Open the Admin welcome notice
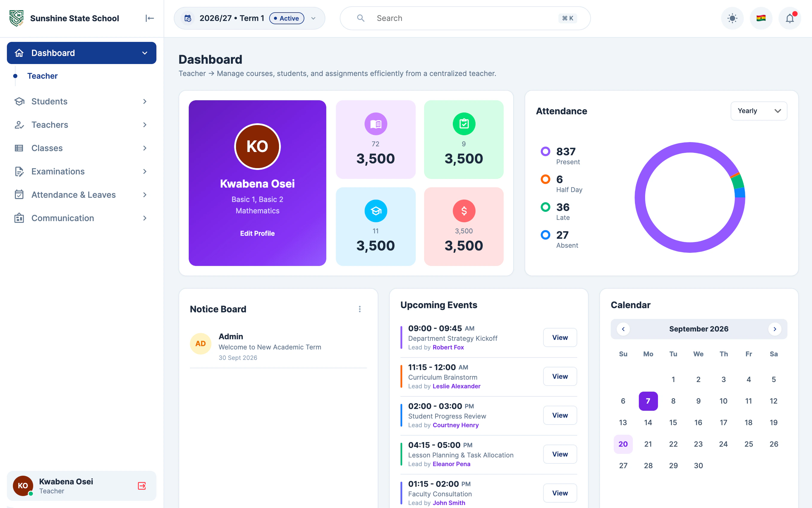Viewport: 812px width, 508px height. [278, 347]
